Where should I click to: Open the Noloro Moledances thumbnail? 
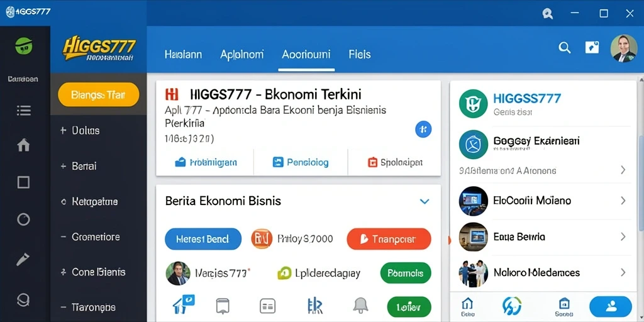click(473, 273)
